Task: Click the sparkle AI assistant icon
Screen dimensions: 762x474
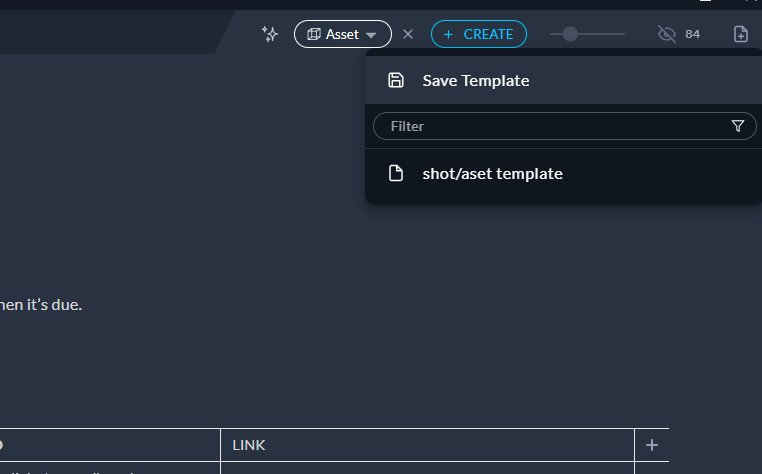Action: tap(269, 34)
